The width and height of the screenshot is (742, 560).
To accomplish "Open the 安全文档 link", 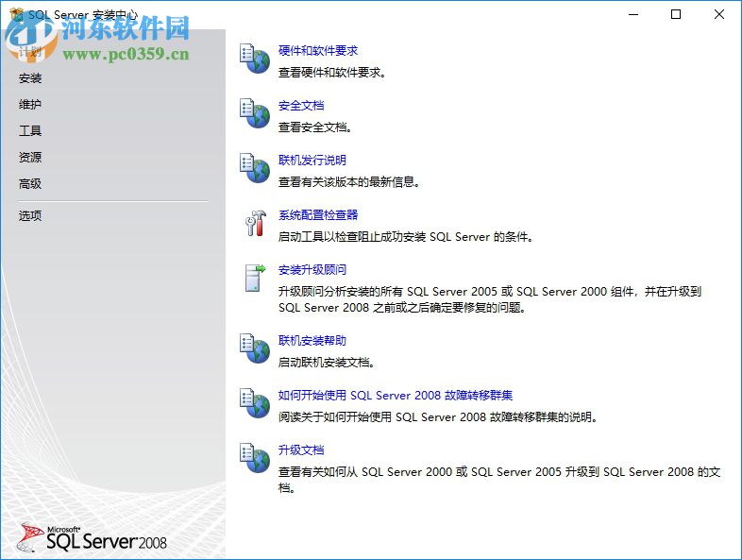I will tap(301, 106).
